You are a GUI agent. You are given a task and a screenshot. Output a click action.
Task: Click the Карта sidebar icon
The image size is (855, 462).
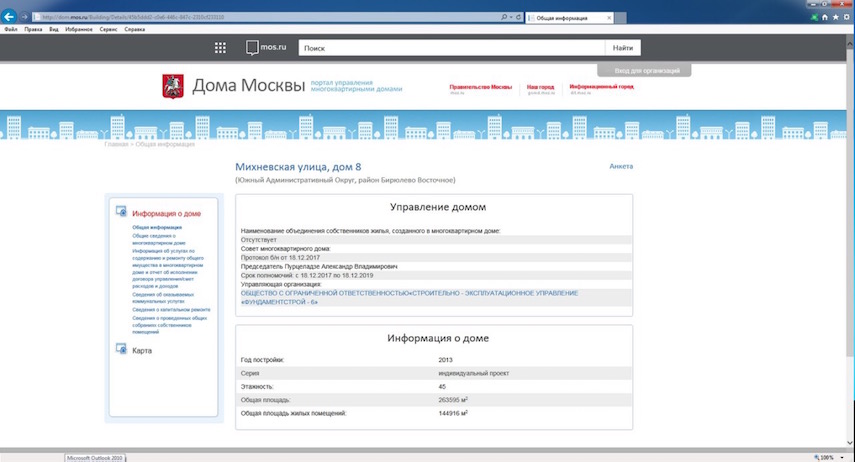[x=121, y=350]
